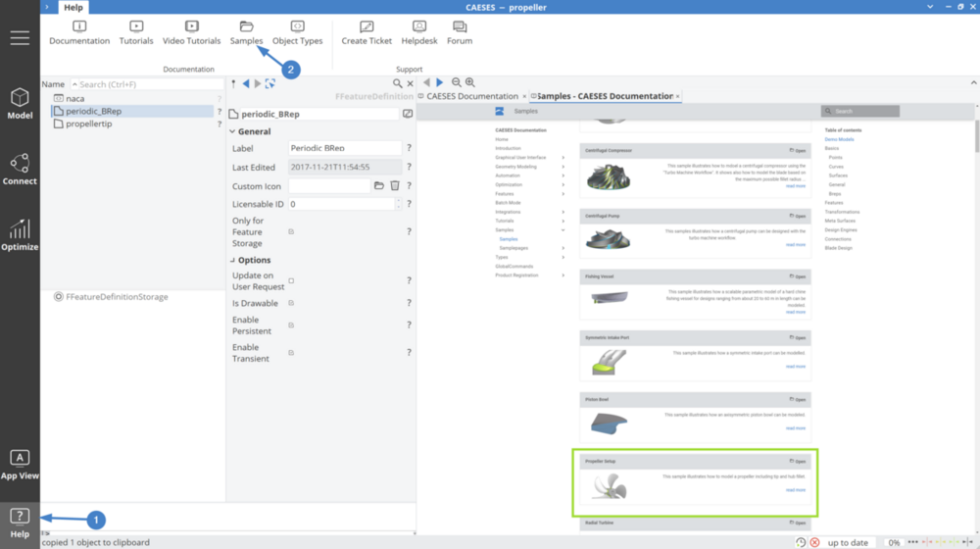Expand Samplepages in docs navigation
Viewport: 980px width, 549px height.
pyautogui.click(x=563, y=248)
